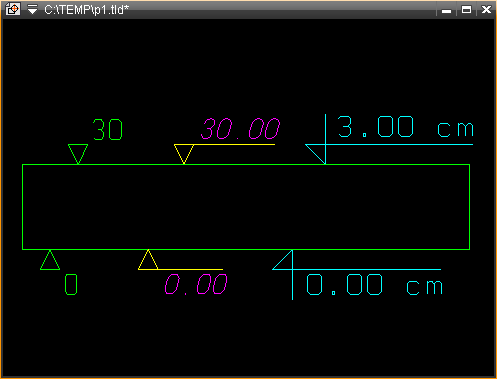
Task: Select the cyan level symbol at 0.00 cm
Action: pos(283,260)
